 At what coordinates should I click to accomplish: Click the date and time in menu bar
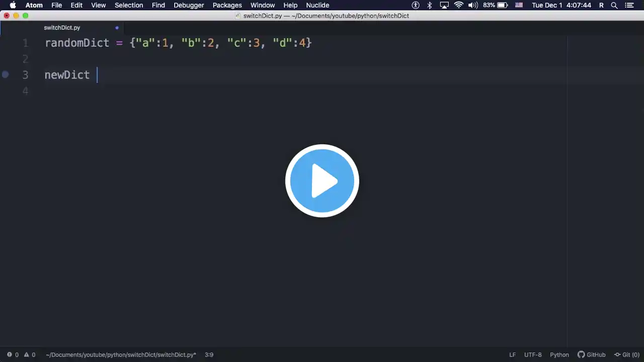[x=561, y=5]
